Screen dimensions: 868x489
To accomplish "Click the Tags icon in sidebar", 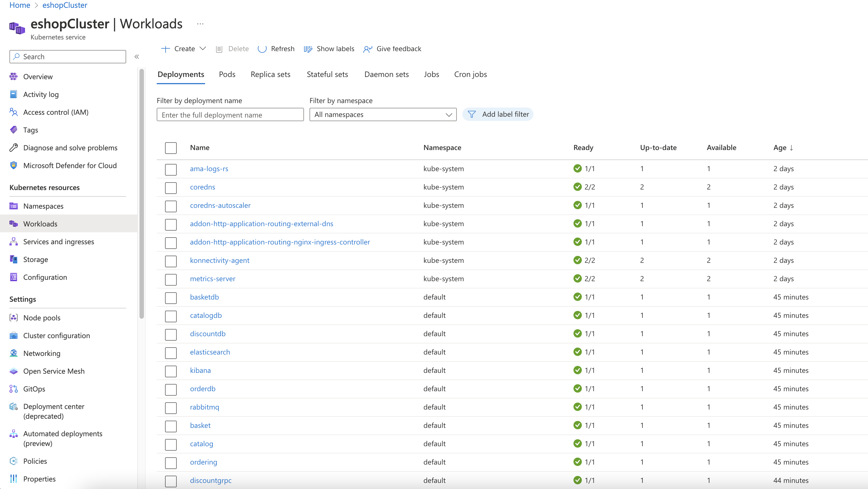I will [x=14, y=130].
